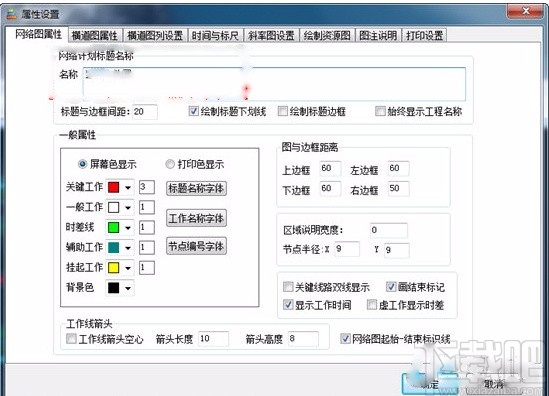The image size is (549, 396).
Task: Click the 挂起工作 line width field
Action: coord(147,268)
